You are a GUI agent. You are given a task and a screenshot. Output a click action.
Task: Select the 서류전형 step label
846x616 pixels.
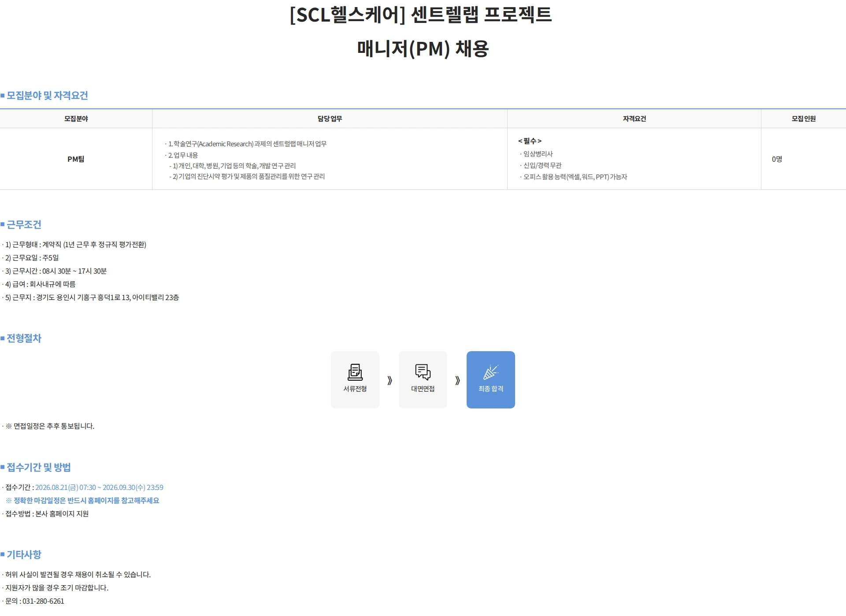point(355,389)
